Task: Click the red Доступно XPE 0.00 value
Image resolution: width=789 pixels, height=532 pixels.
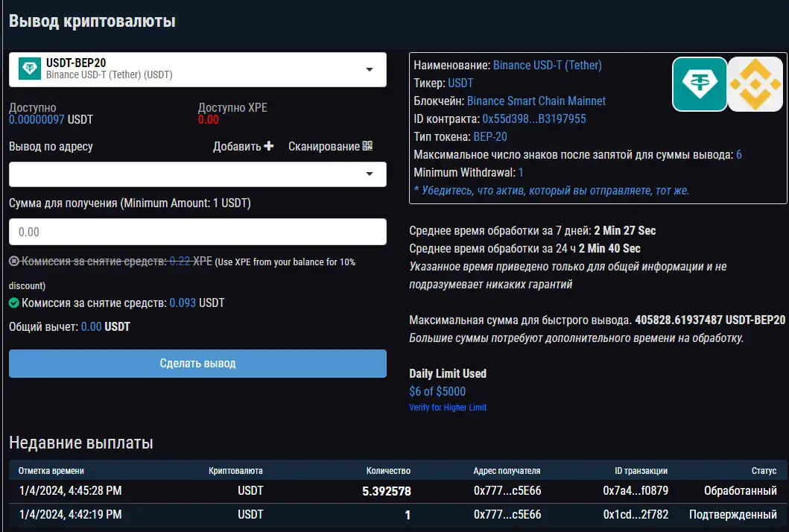Action: (x=209, y=120)
